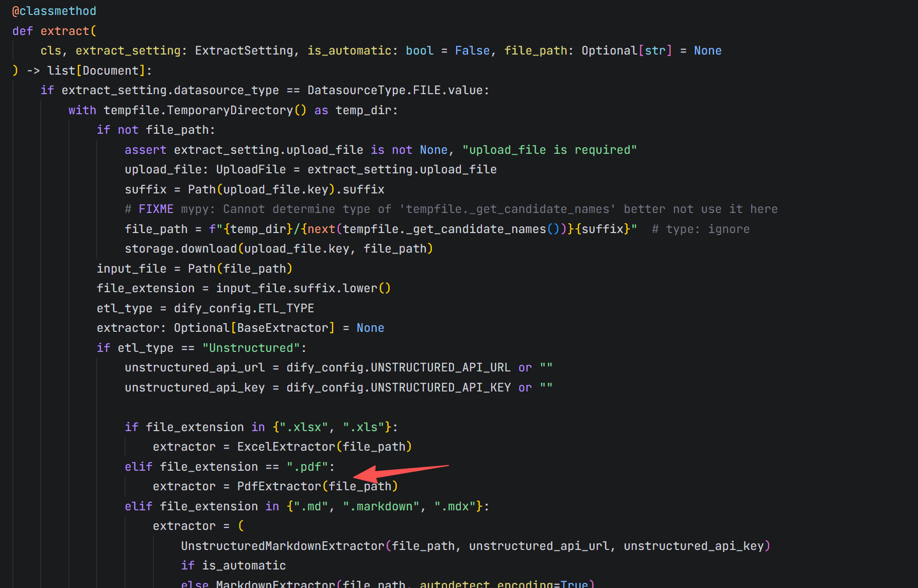Click the ".pdf" string literal
Image resolution: width=918 pixels, height=588 pixels.
click(307, 467)
